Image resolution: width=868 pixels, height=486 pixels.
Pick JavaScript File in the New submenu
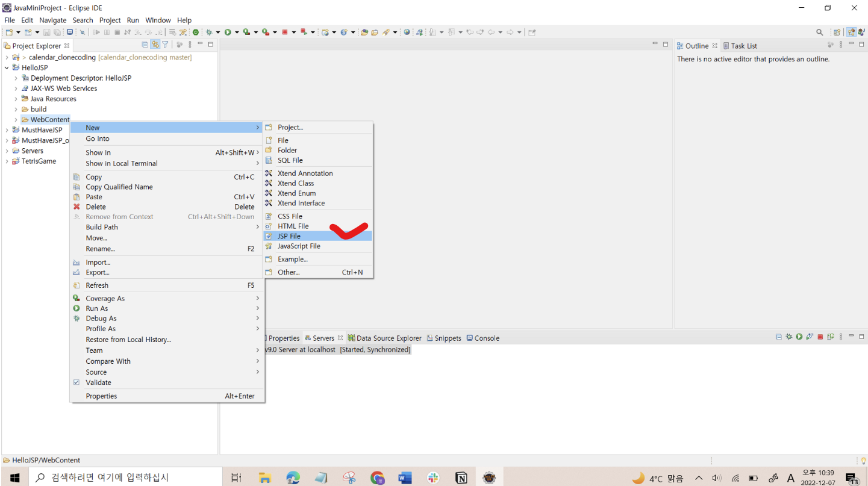[318, 246]
